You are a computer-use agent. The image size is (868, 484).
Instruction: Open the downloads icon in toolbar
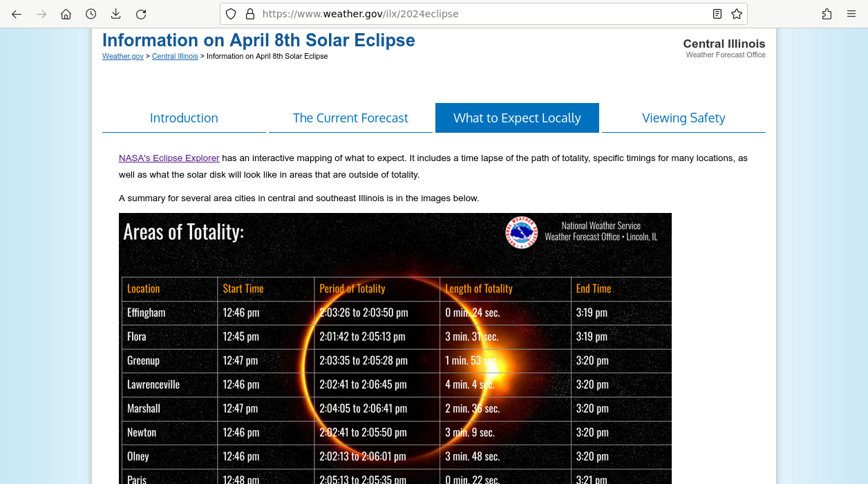[116, 14]
